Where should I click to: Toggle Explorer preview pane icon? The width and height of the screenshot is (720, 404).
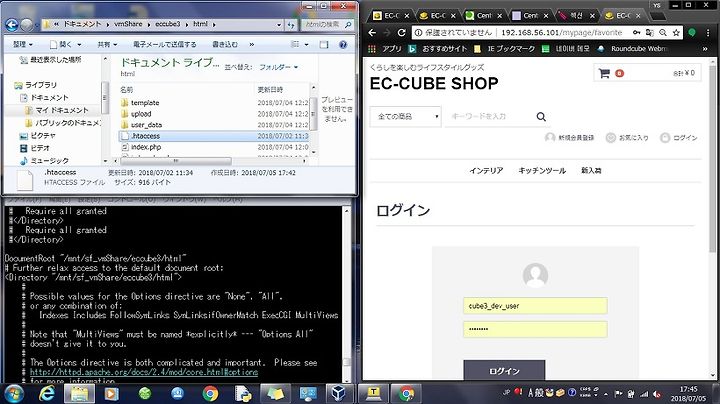point(324,45)
